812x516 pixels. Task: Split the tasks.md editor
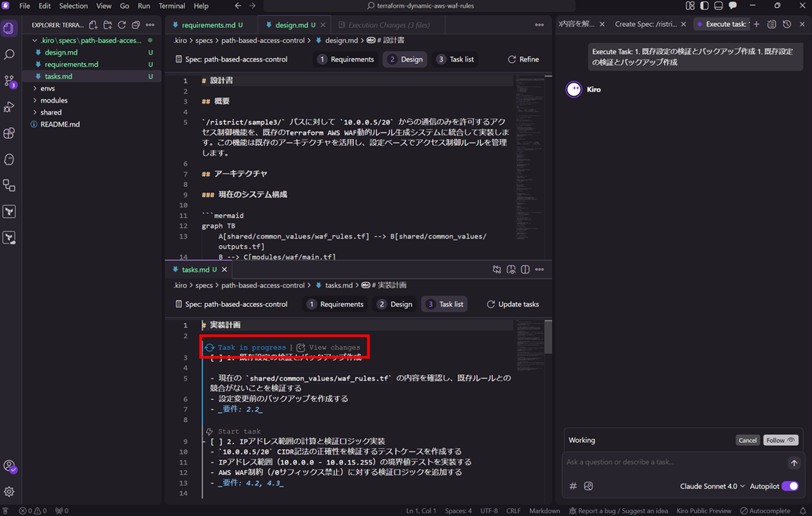pos(525,269)
